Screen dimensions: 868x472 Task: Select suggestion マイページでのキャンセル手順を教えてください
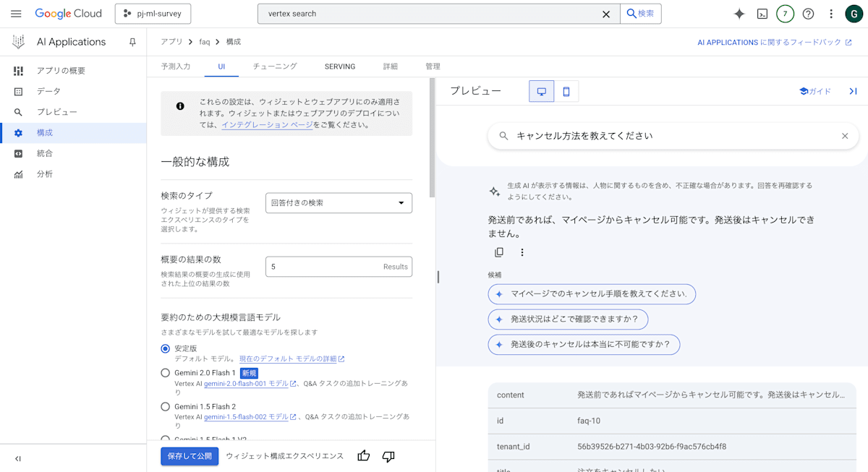(592, 294)
